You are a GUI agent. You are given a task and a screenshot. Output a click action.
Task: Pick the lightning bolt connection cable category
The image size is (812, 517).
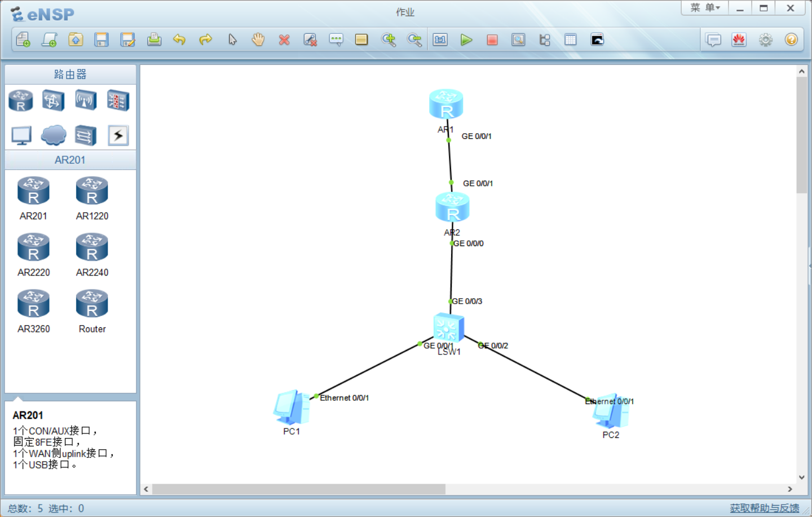tap(118, 135)
